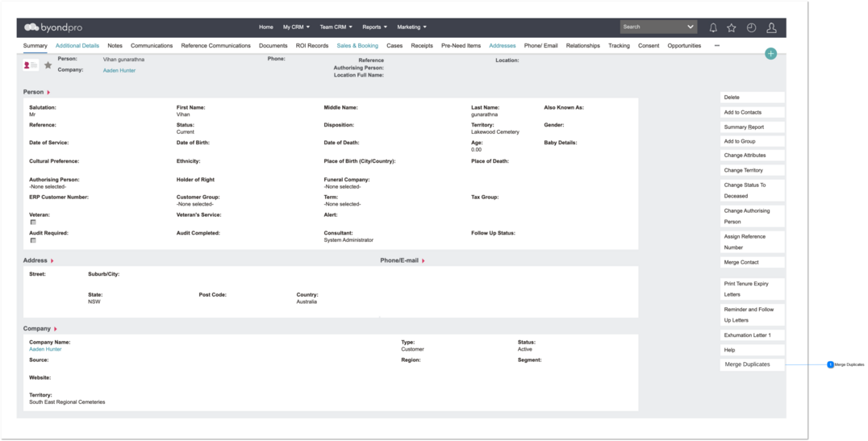Click the Change Authorising Person button

[753, 216]
